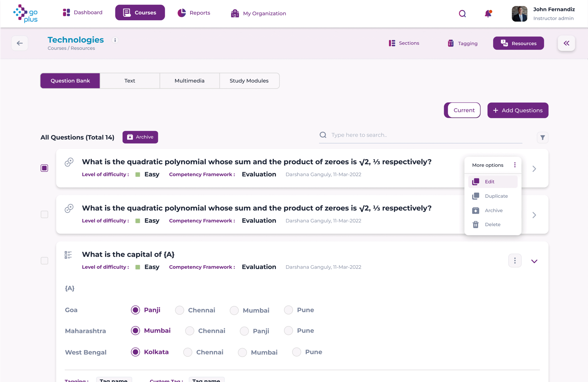
Task: Click the header search magnifier icon
Action: coord(462,14)
